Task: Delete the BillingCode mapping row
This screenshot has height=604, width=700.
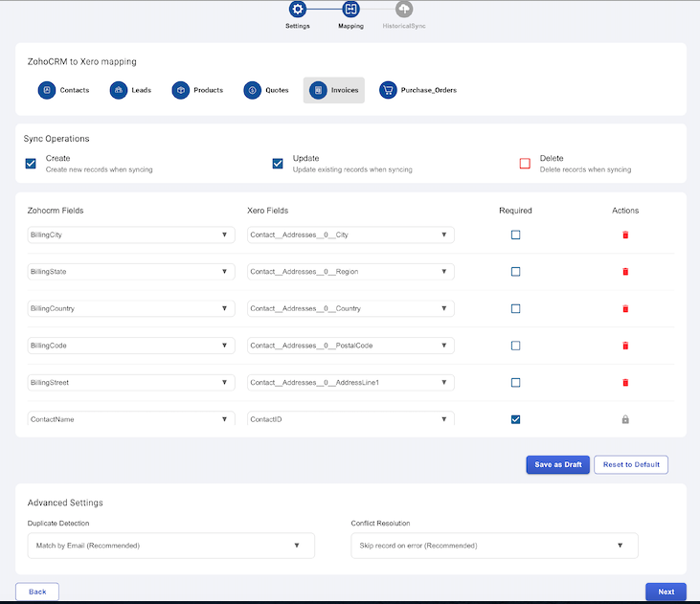Action: coord(625,346)
